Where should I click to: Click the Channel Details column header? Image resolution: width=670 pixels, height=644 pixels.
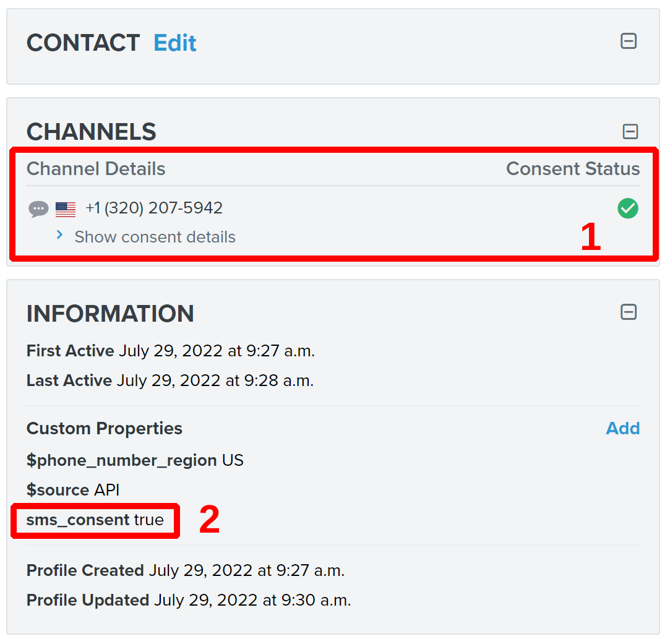point(96,168)
